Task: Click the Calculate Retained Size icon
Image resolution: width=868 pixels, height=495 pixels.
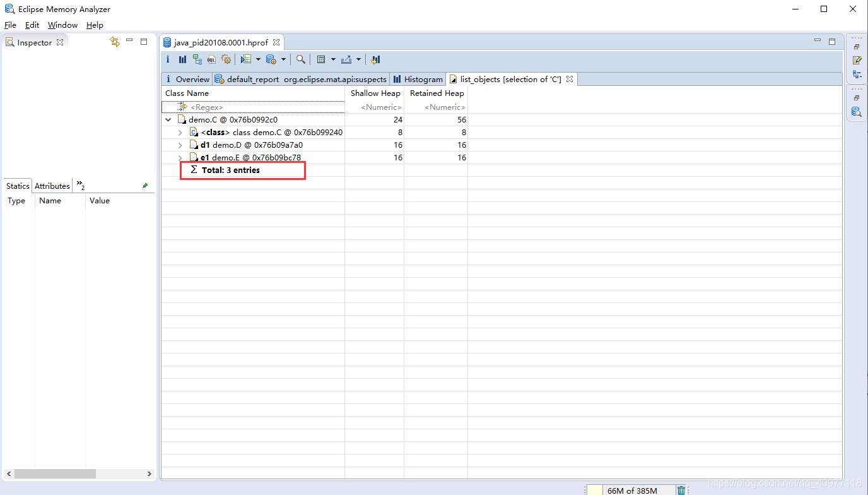Action: click(x=321, y=59)
